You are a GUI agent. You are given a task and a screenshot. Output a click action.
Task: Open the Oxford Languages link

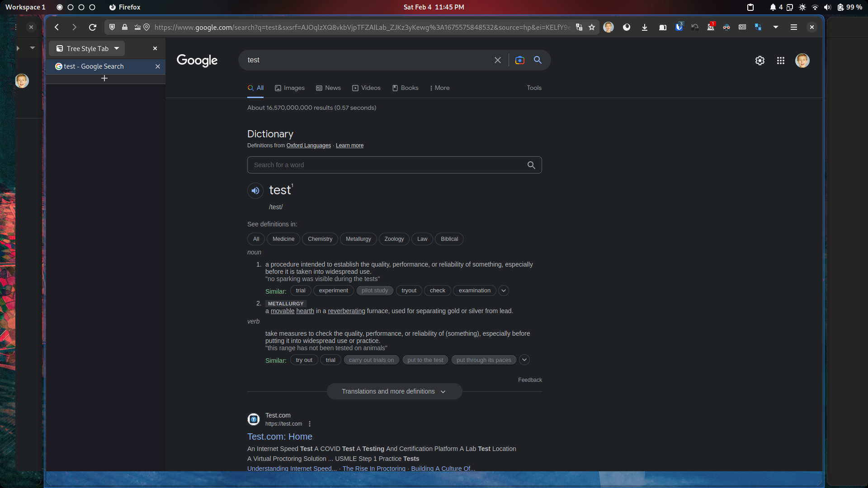pyautogui.click(x=309, y=145)
